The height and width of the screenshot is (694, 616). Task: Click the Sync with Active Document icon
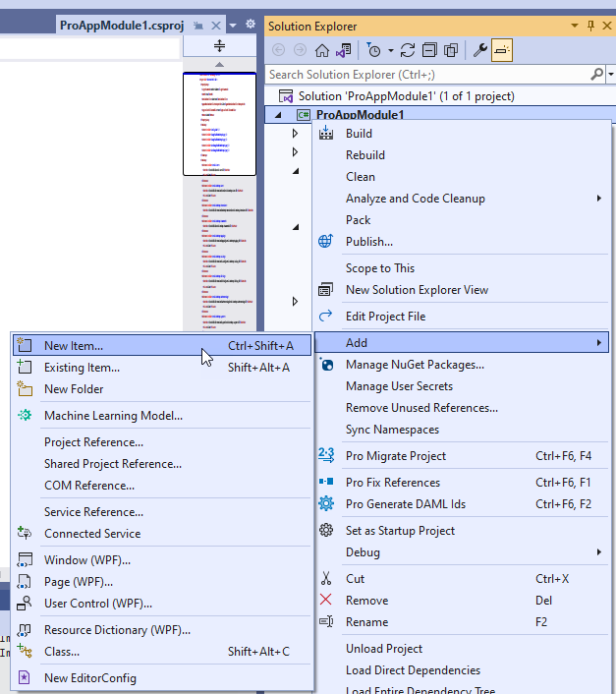pos(408,50)
